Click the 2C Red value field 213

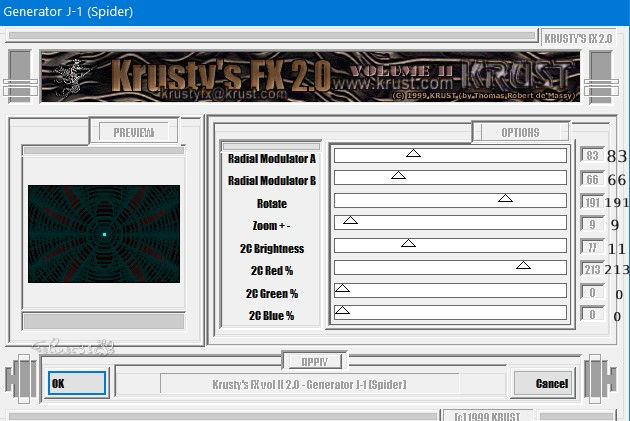tap(592, 269)
